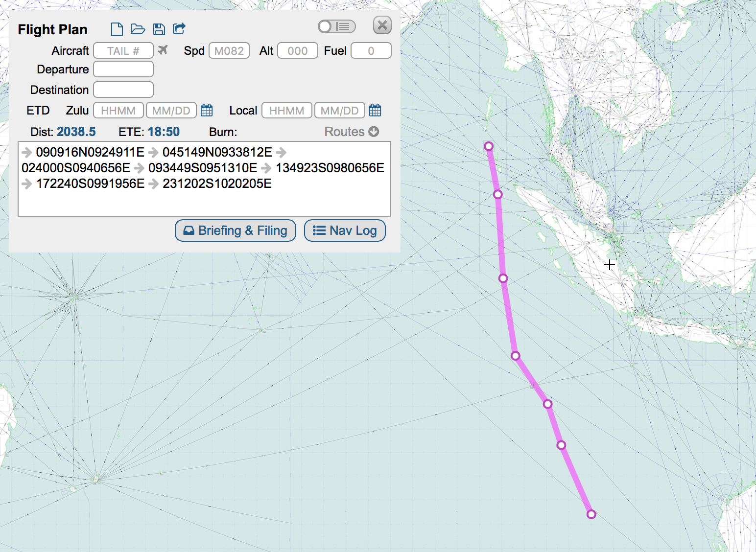Viewport: 756px width, 552px height.
Task: Click the Zulu MM/DD date field
Action: click(x=171, y=111)
